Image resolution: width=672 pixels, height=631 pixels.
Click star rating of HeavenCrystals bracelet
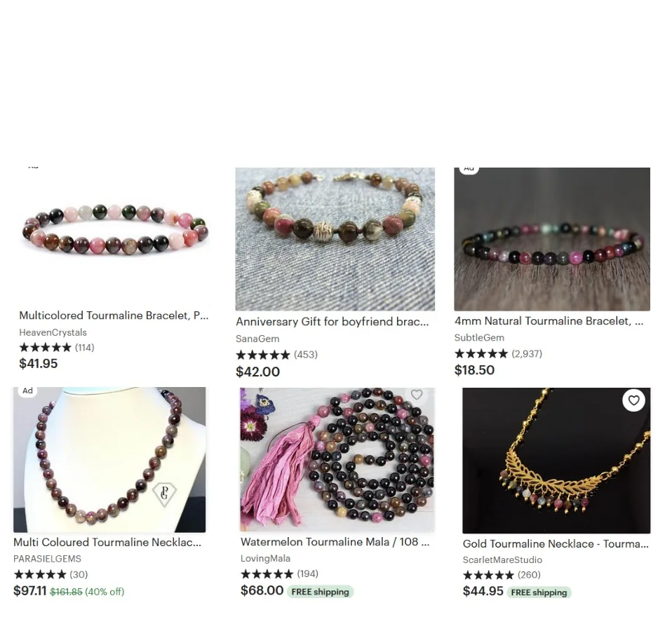coord(46,348)
